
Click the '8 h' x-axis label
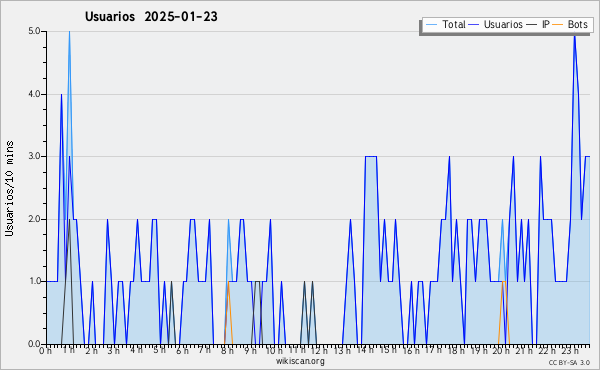coord(227,351)
